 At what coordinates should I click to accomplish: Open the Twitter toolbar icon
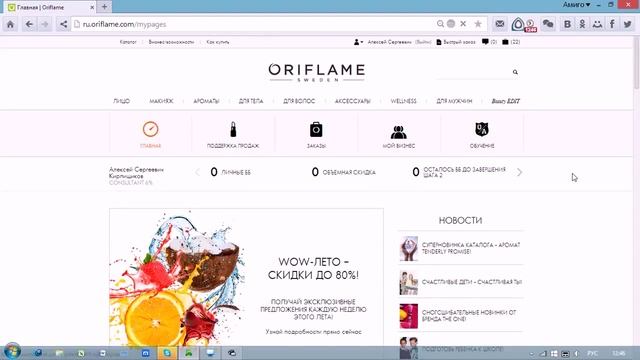[628, 24]
